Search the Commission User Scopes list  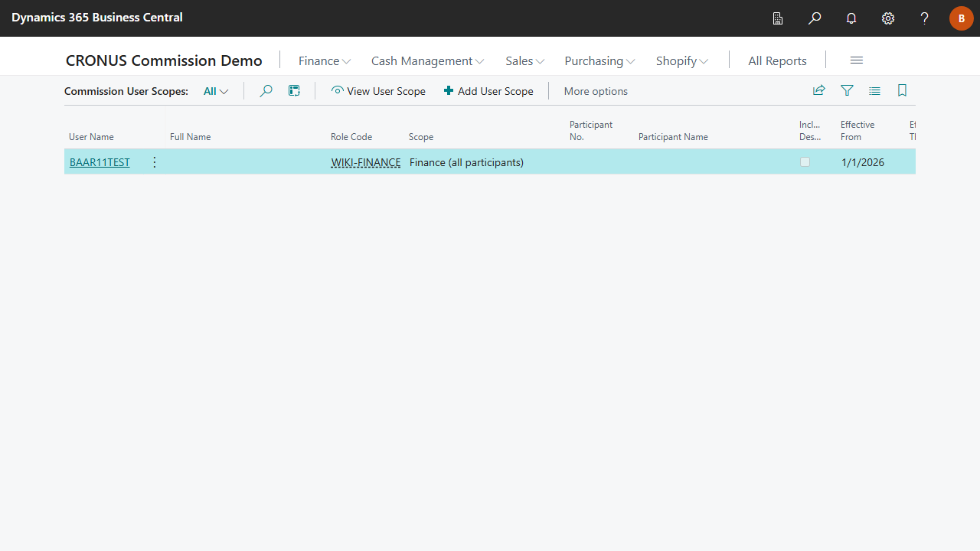pos(266,91)
